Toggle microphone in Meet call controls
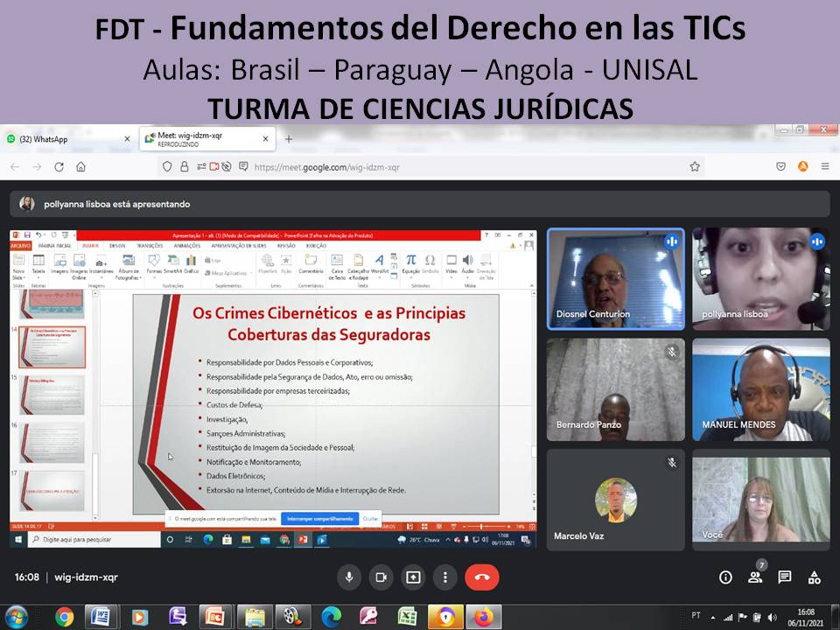Screen dimensions: 840x630 click(x=349, y=577)
